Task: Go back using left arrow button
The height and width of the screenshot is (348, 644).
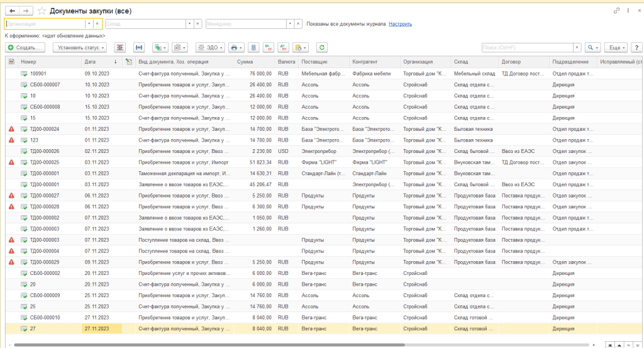Action: (x=11, y=11)
